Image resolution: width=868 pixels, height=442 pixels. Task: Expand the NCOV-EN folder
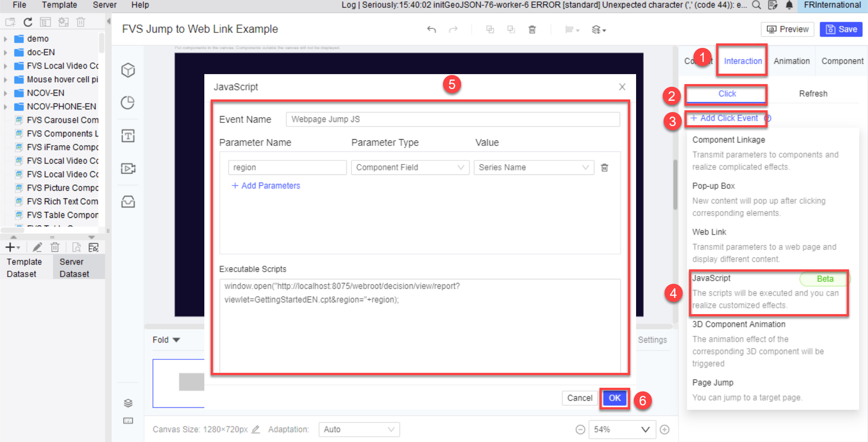click(5, 93)
